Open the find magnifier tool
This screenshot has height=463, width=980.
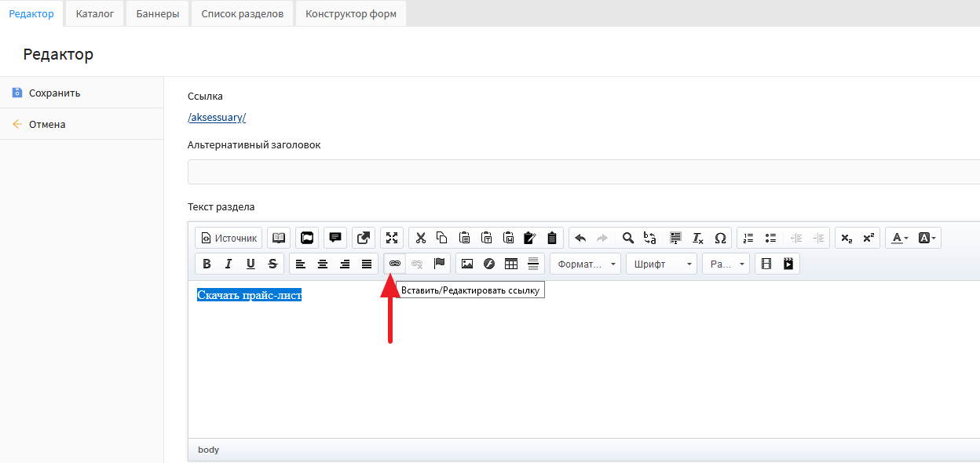(627, 238)
